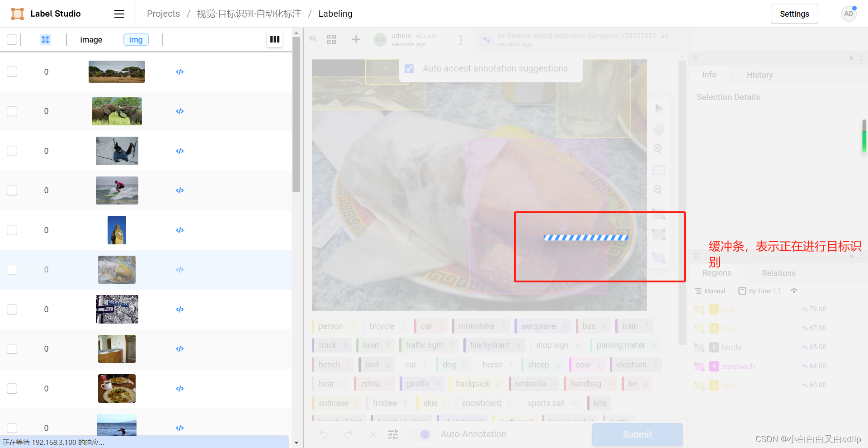Click the Label Studio logo
Image resolution: width=868 pixels, height=448 pixels.
(x=46, y=14)
